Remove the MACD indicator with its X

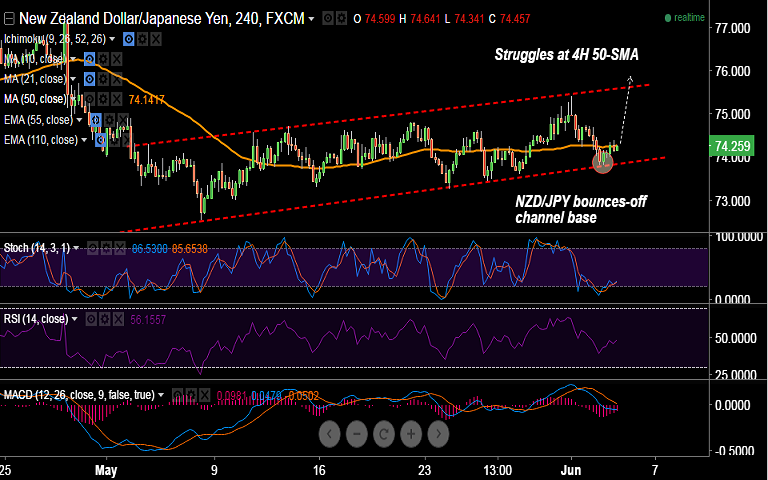tap(205, 395)
